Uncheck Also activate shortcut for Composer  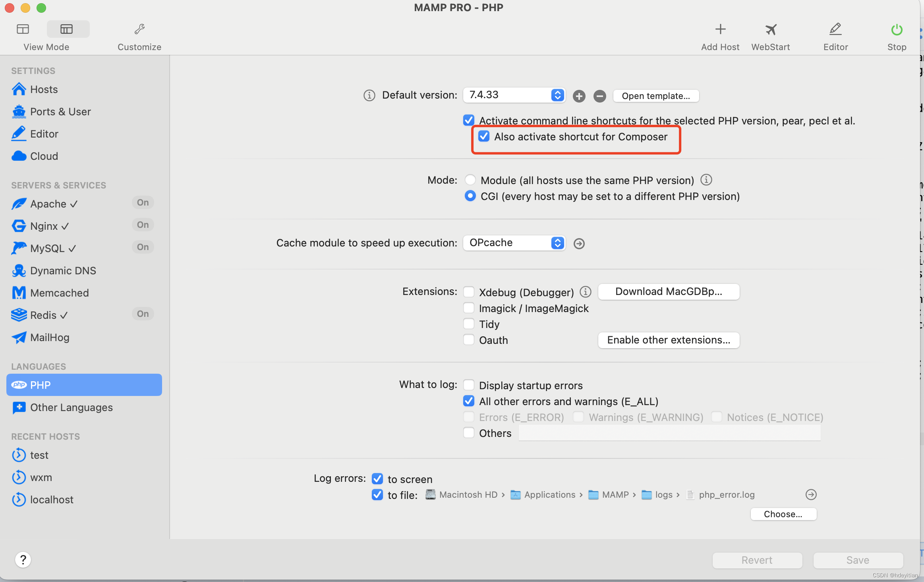484,136
